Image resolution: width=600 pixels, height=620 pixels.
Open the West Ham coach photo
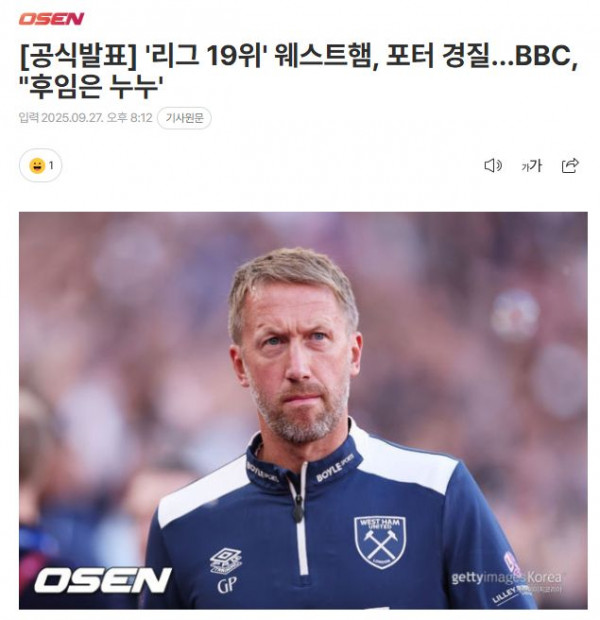pyautogui.click(x=303, y=410)
